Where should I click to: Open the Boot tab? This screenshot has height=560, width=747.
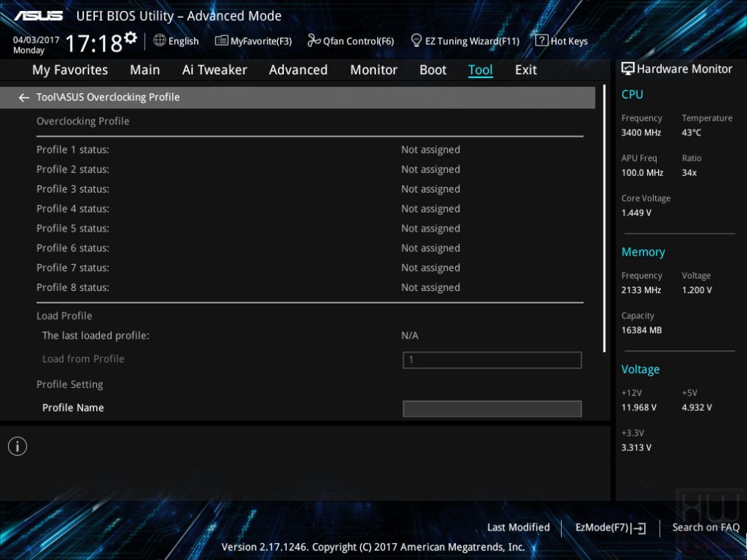pyautogui.click(x=432, y=70)
